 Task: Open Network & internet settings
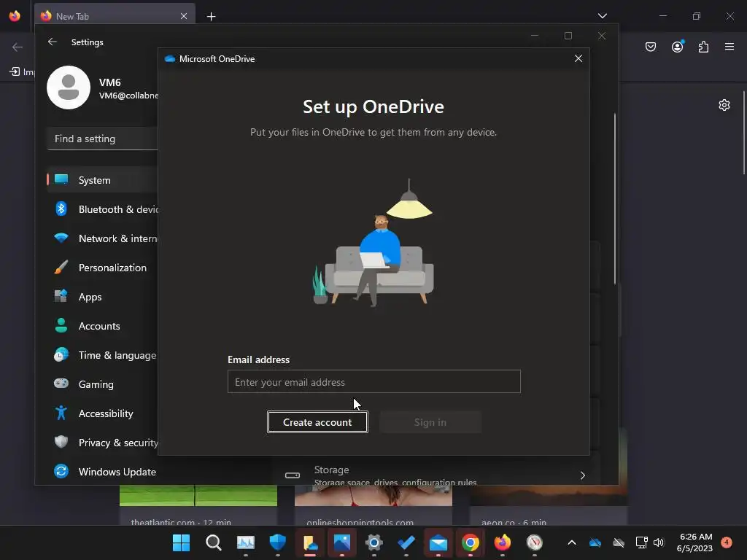tap(102, 238)
